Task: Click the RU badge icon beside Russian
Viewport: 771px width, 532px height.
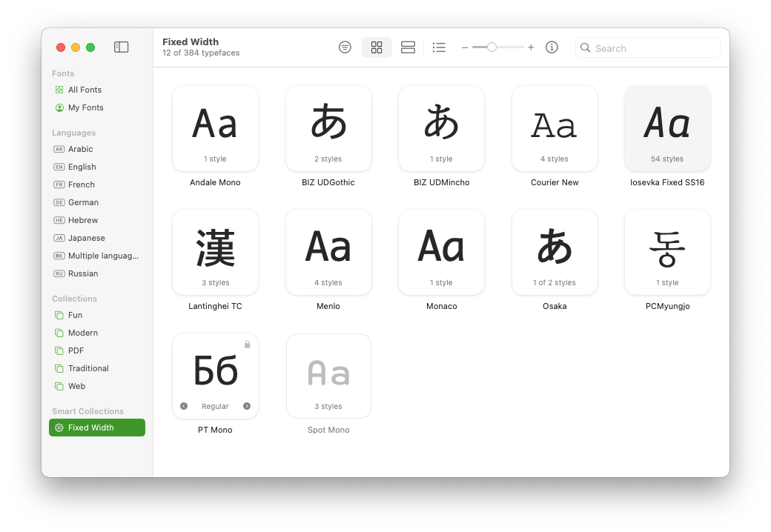Action: (59, 273)
